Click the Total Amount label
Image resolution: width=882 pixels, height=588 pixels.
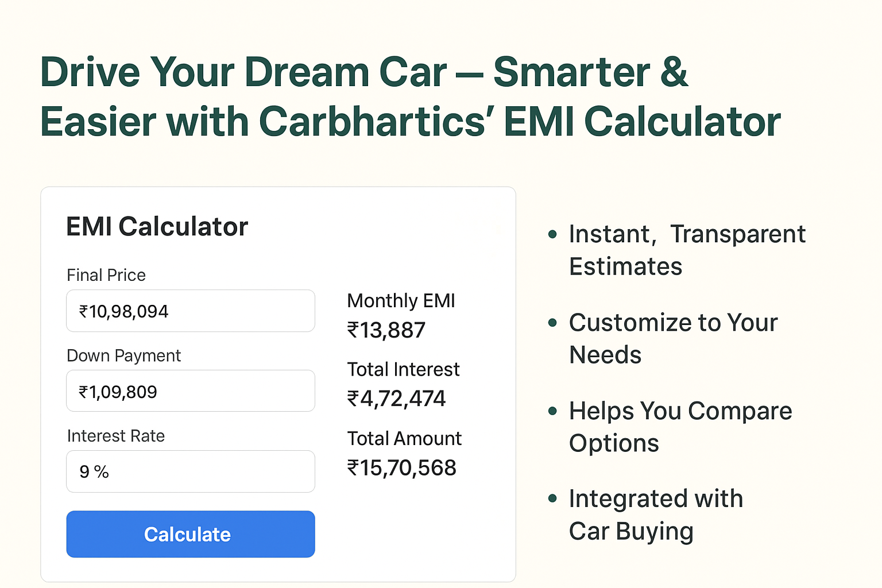[404, 438]
